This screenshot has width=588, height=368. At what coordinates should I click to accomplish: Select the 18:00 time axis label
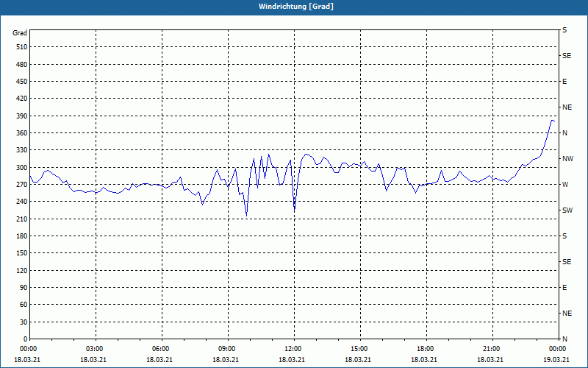coord(426,349)
